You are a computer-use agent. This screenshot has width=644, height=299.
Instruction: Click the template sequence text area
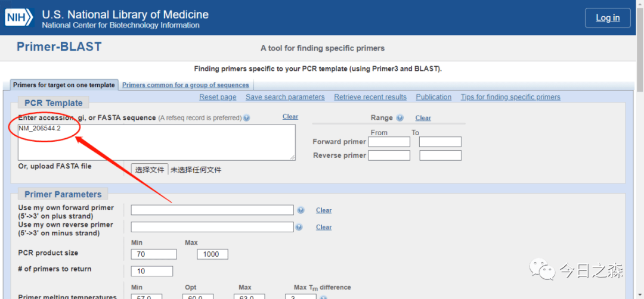click(x=156, y=142)
